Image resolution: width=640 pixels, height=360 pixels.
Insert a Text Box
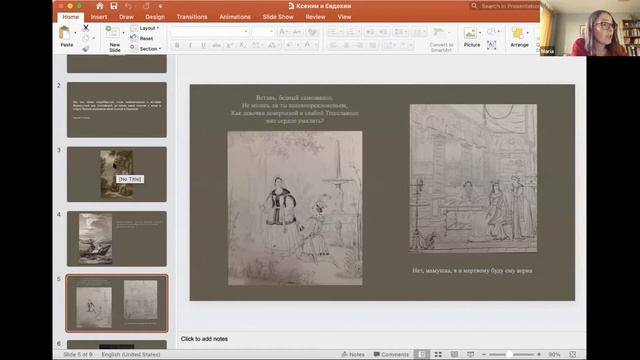(x=492, y=45)
